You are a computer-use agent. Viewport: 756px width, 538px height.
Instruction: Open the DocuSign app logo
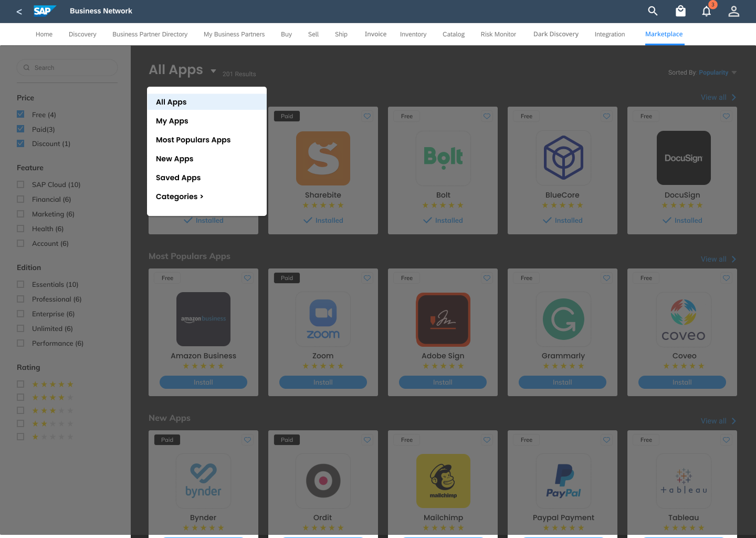[684, 158]
